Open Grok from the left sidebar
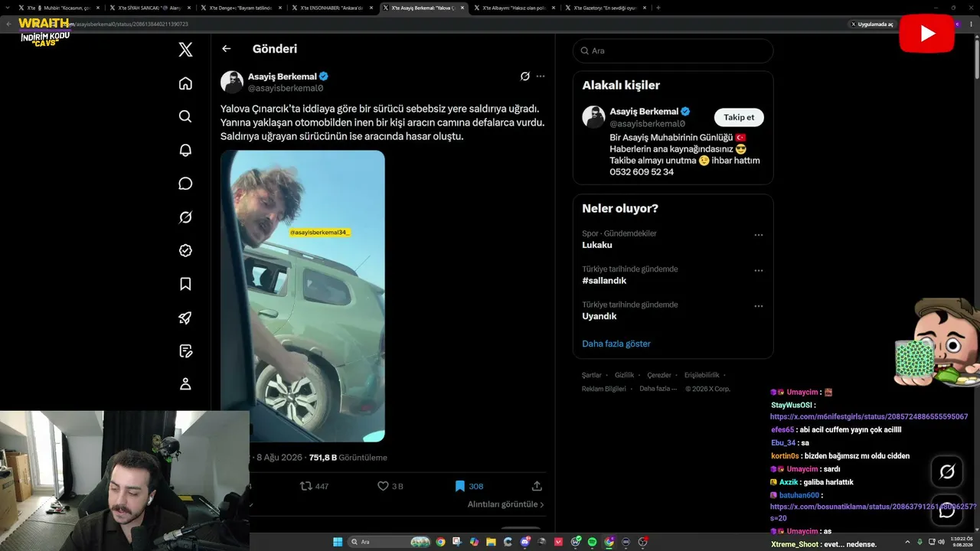980x551 pixels. pyautogui.click(x=185, y=217)
